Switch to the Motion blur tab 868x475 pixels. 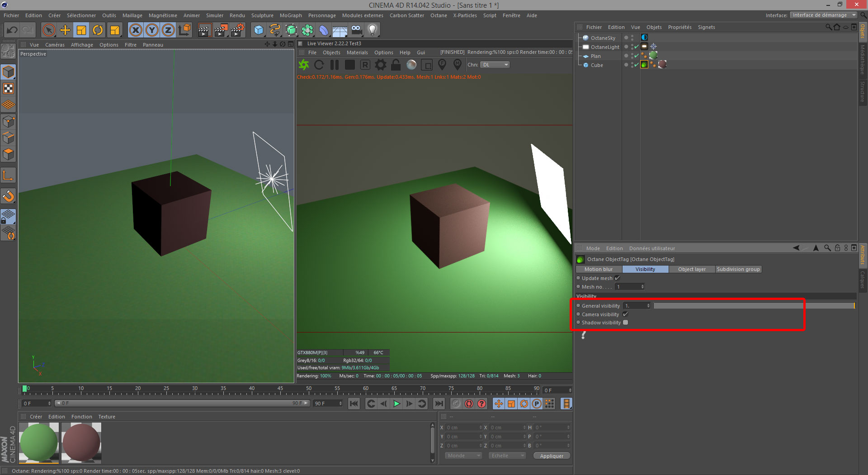(598, 269)
